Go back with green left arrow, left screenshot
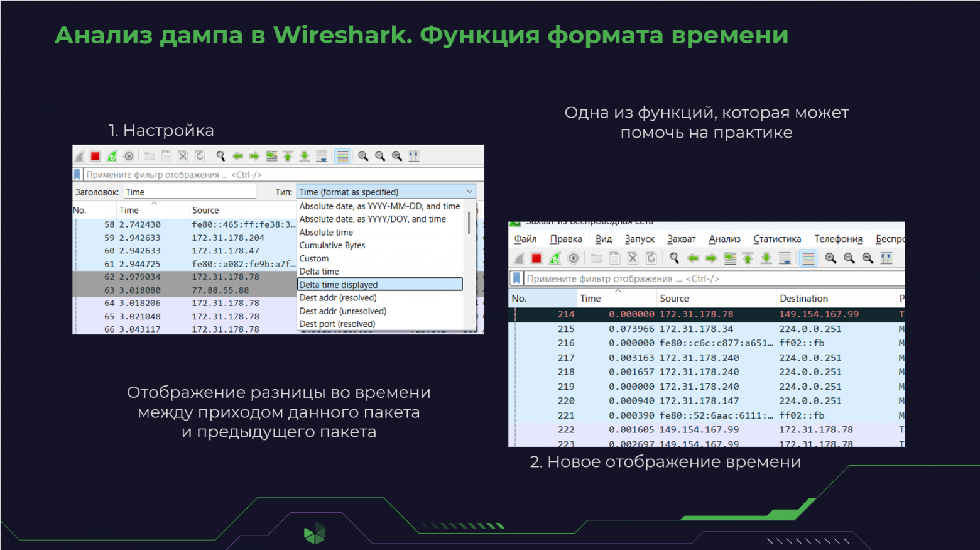This screenshot has height=550, width=980. (237, 157)
